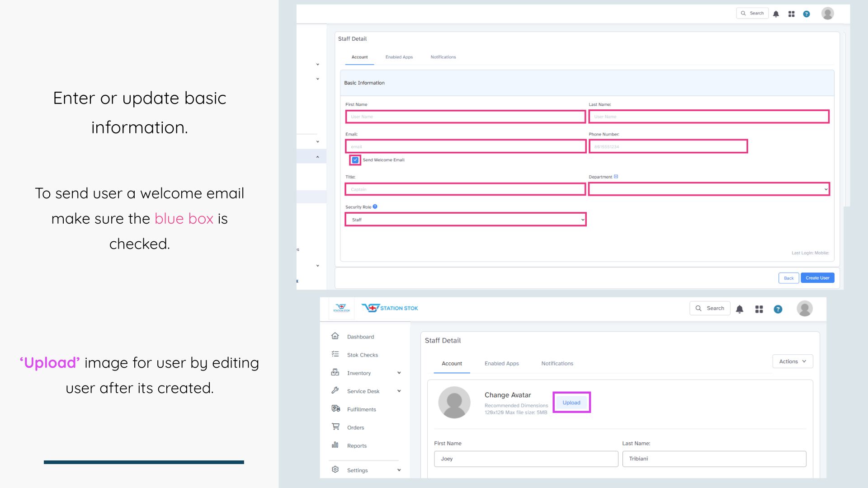This screenshot has height=488, width=868.
Task: Click the Dashboard home icon in sidebar
Action: pos(335,336)
